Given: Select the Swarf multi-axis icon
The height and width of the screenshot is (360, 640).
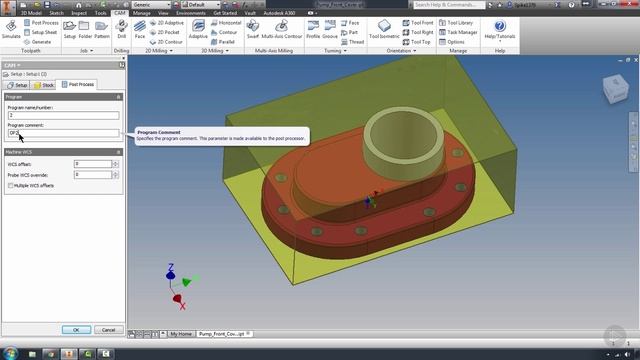Looking at the screenshot, I should (x=253, y=29).
